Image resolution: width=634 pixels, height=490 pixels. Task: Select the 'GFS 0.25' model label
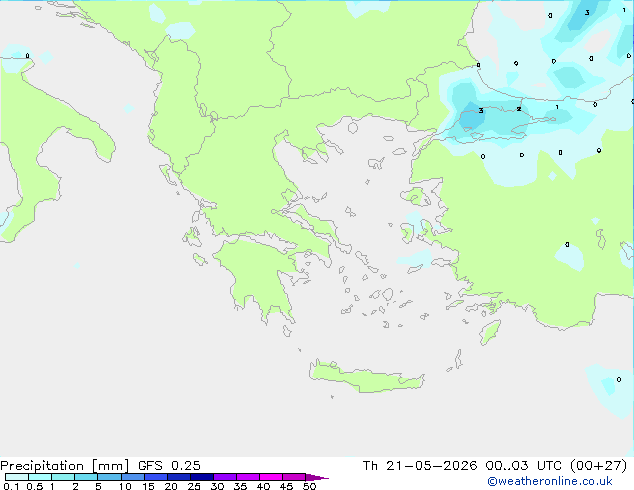click(169, 466)
